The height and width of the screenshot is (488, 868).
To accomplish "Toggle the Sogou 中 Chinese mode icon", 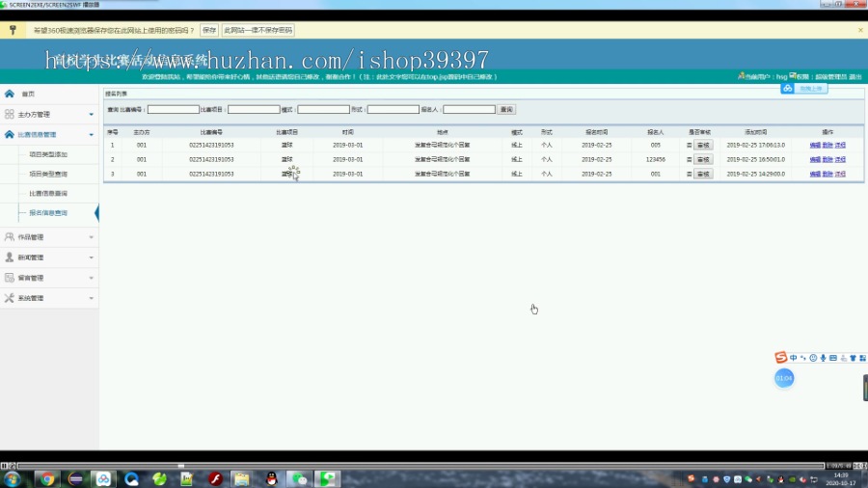I will pos(794,358).
